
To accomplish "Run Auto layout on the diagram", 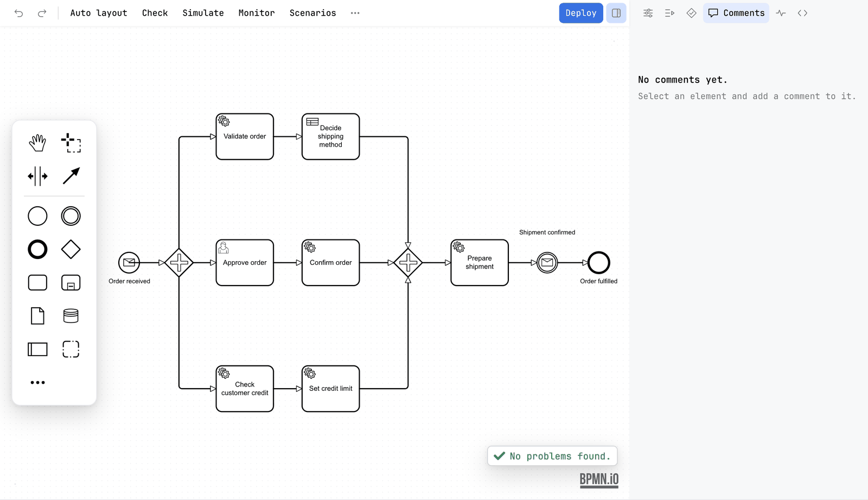I will click(99, 13).
